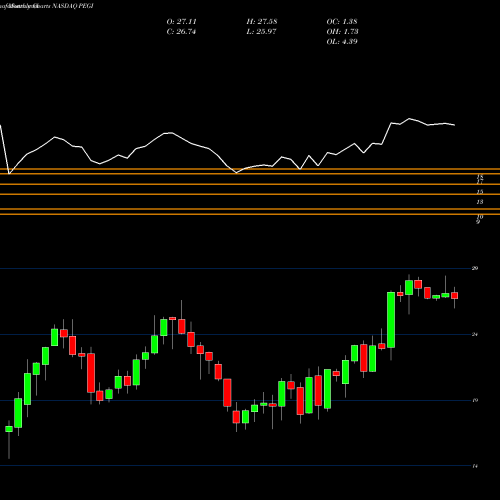Viewport: 500px width, 500px height.
Task: Select the last red candlestick on the chart
Action: 454,296
